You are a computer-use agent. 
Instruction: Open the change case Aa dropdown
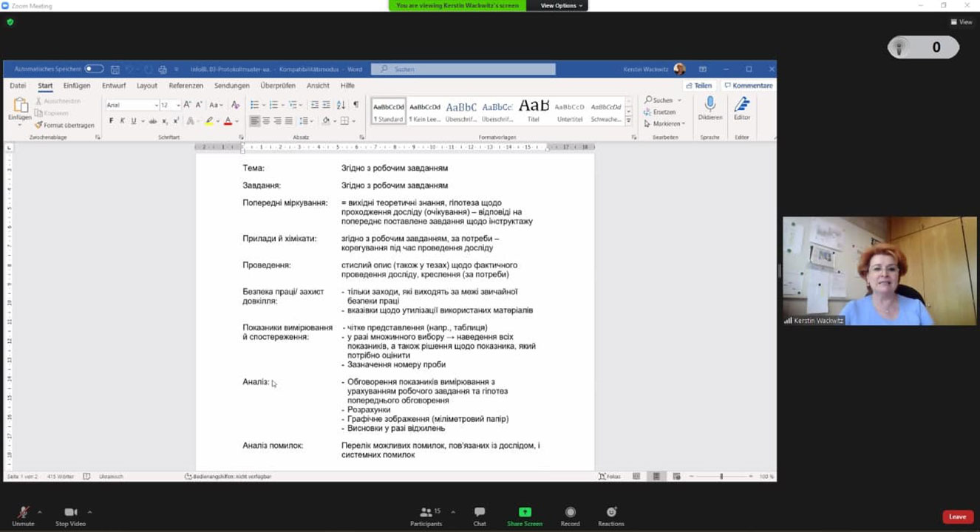(216, 105)
